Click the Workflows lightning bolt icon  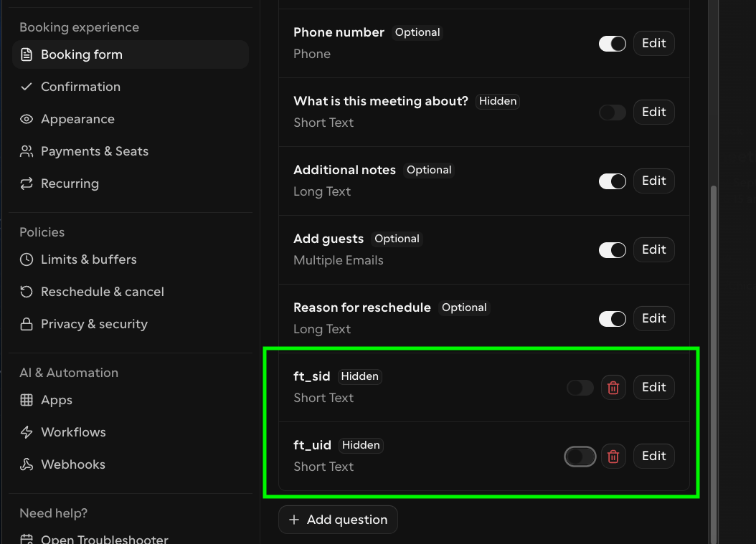click(x=27, y=432)
